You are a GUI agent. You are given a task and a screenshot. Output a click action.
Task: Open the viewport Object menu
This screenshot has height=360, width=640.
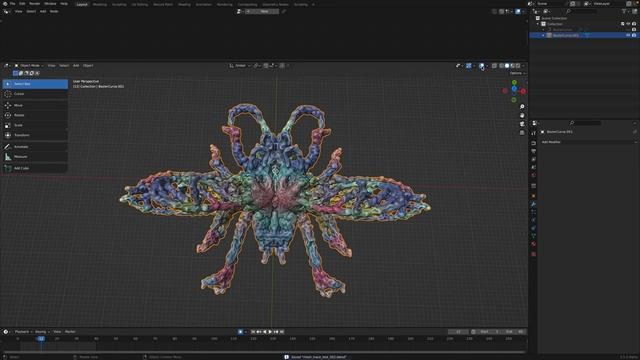click(x=88, y=66)
